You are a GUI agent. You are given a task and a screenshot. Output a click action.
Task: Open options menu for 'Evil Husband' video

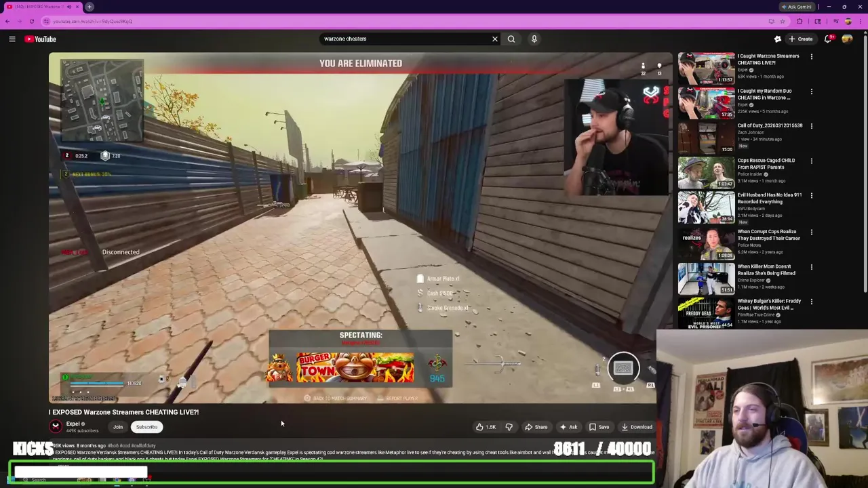(x=811, y=196)
